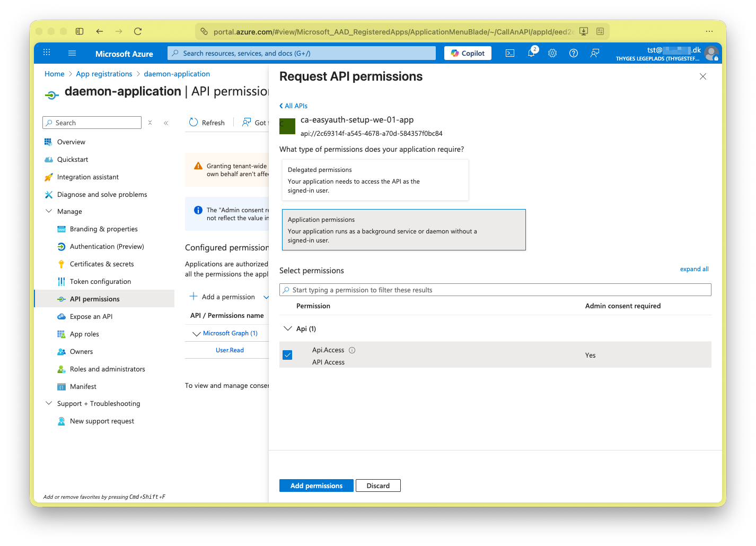Click the warning triangle icon in the banner

click(198, 166)
